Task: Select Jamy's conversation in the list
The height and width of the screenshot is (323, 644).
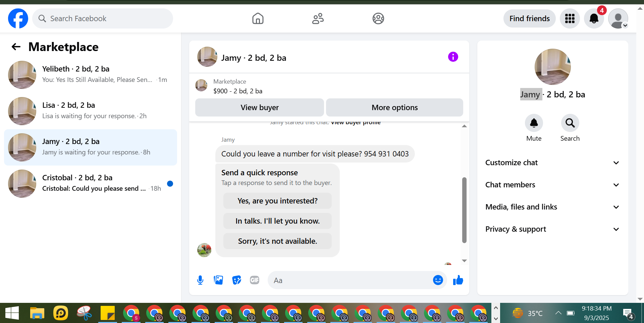Action: pyautogui.click(x=91, y=147)
